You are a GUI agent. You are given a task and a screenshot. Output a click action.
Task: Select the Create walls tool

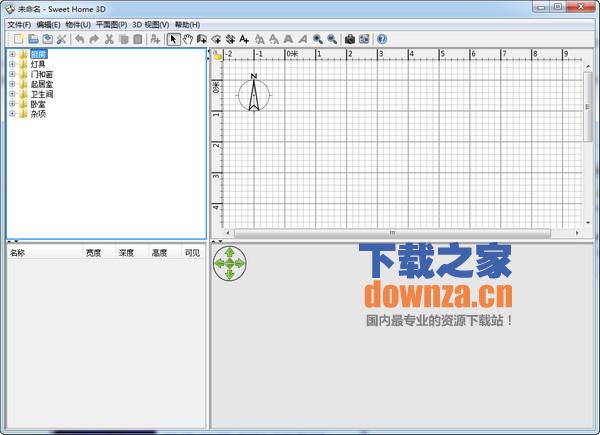(x=202, y=39)
